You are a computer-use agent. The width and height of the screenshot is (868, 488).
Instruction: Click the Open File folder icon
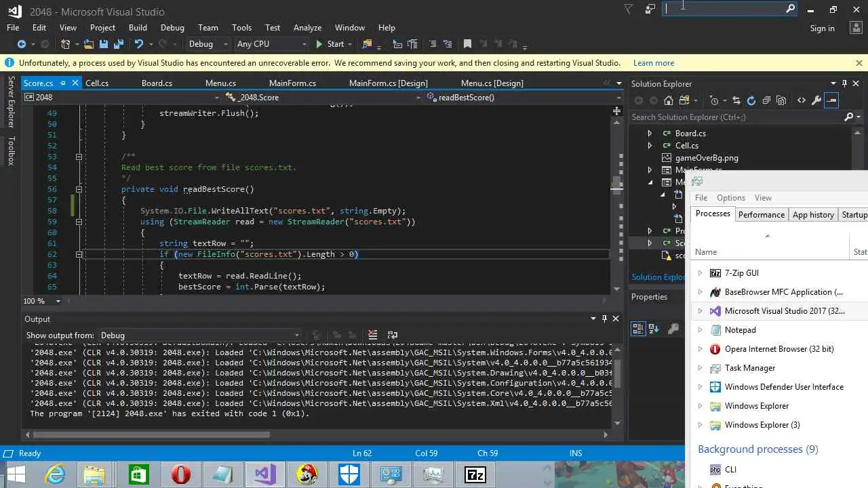point(89,44)
